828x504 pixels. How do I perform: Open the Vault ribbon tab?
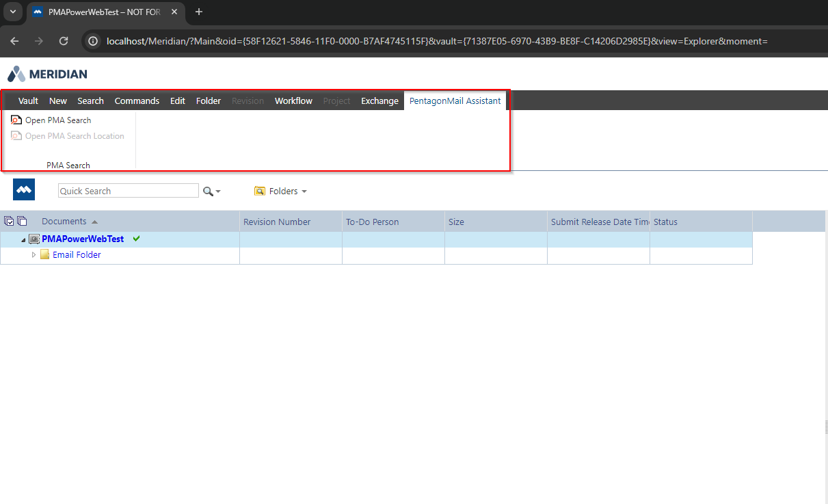28,101
